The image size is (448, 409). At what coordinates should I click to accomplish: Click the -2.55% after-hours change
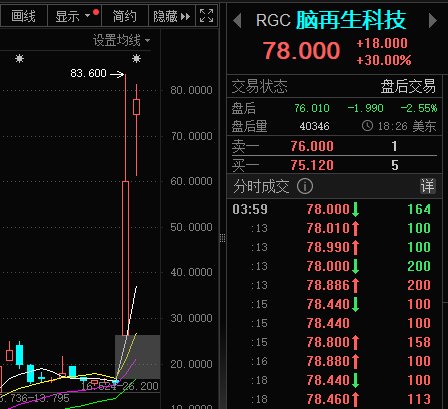tap(419, 108)
